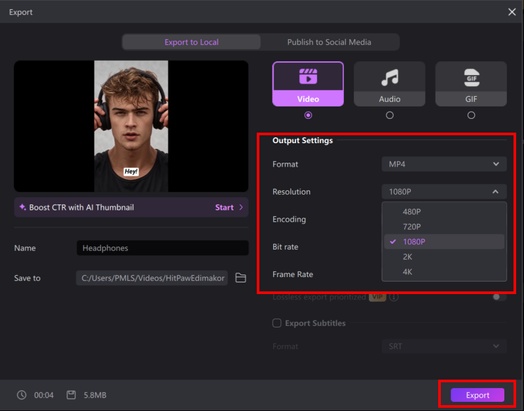Click the Output Settings heading
This screenshot has width=524, height=411.
302,140
